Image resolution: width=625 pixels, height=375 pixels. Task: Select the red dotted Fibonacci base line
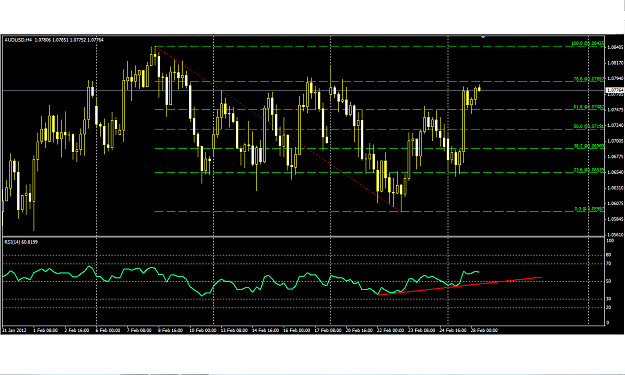(x=279, y=129)
